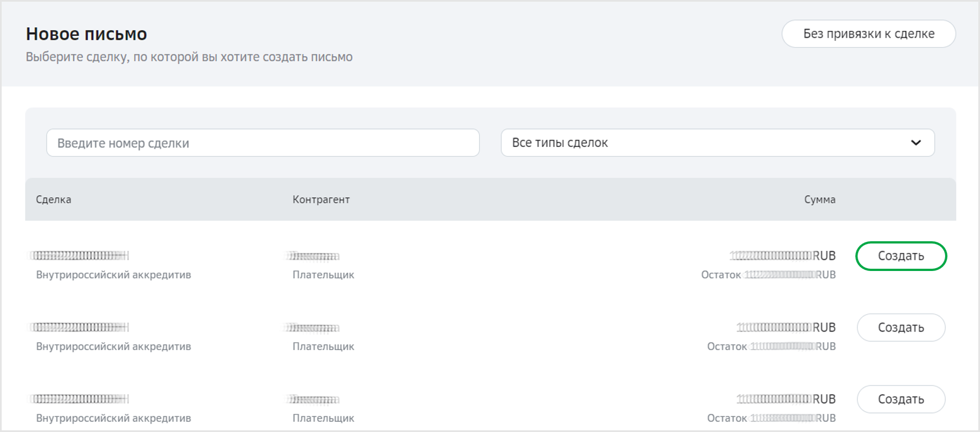Focus the 'Введите номер сделки' search field

coord(262,143)
